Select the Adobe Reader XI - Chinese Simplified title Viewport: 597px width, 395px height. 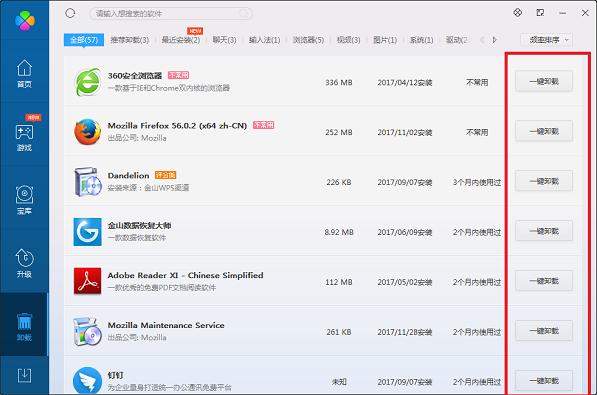click(185, 275)
